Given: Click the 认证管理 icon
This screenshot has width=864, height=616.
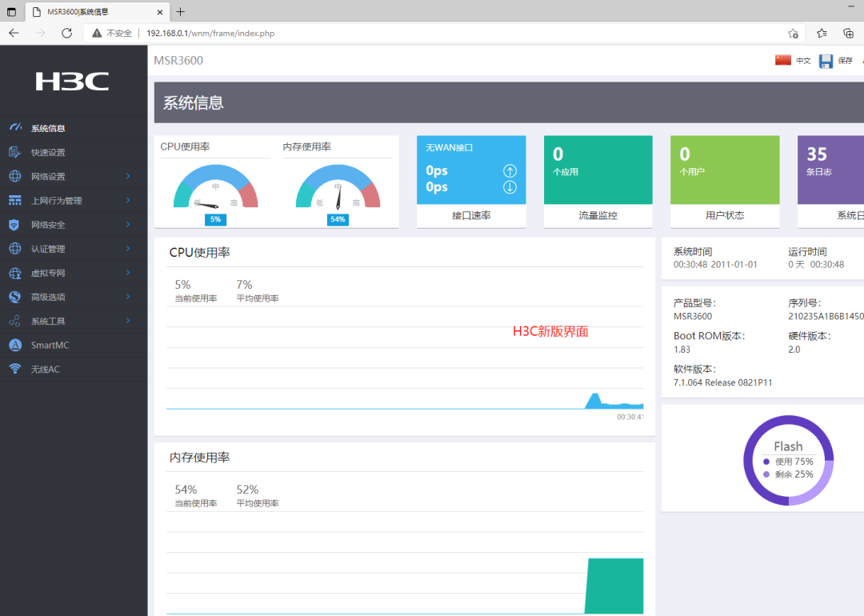Looking at the screenshot, I should coord(15,249).
